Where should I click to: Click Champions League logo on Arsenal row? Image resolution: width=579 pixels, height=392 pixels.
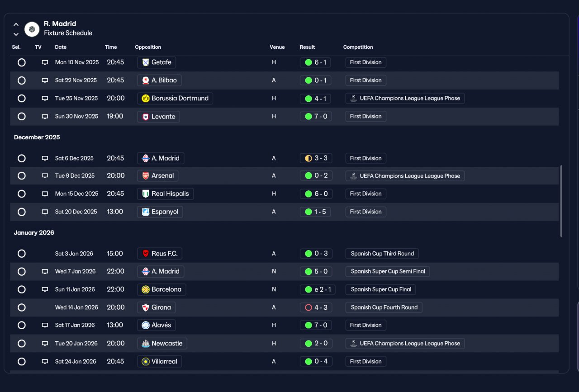[354, 176]
